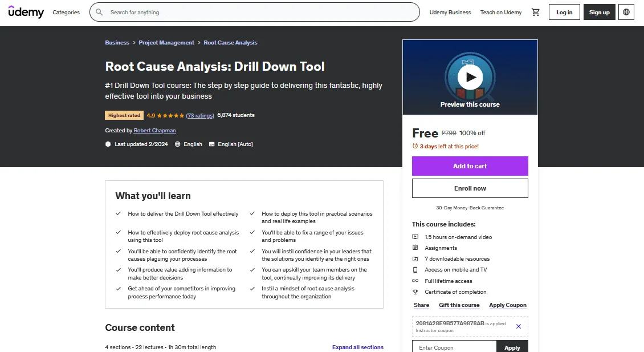
Task: Select text '7 downloadable resources'
Action: 457,258
